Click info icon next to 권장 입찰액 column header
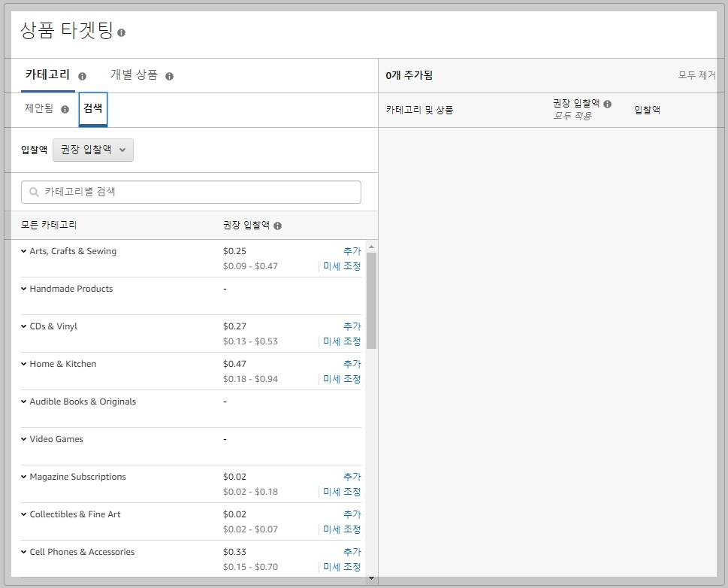 click(278, 226)
